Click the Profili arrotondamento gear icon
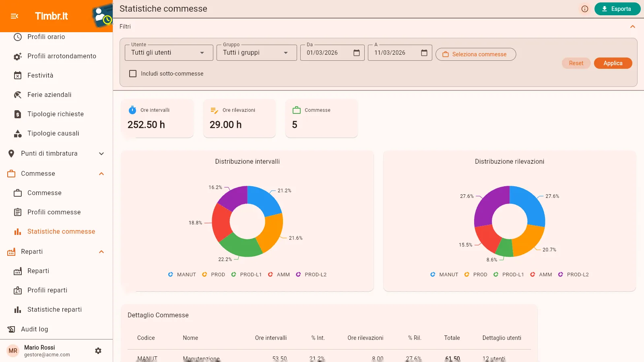The width and height of the screenshot is (644, 362). coord(18,56)
